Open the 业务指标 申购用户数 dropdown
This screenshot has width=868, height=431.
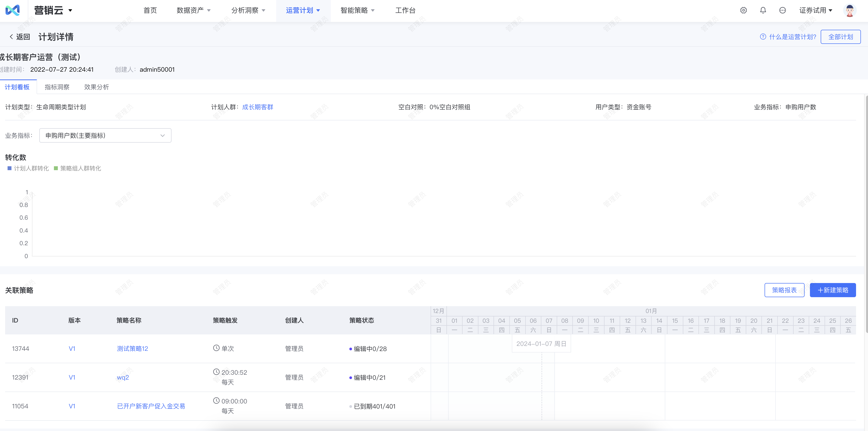(105, 135)
